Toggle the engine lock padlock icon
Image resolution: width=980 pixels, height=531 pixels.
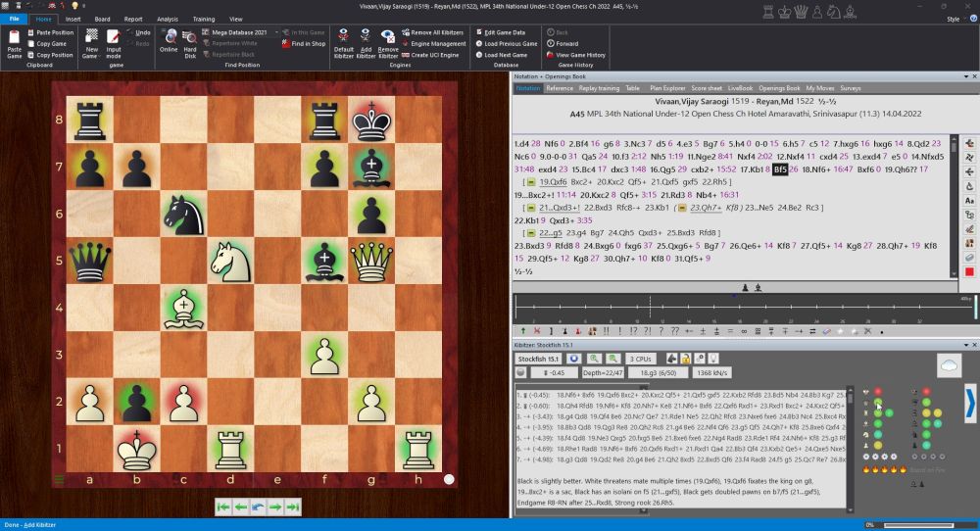point(686,358)
